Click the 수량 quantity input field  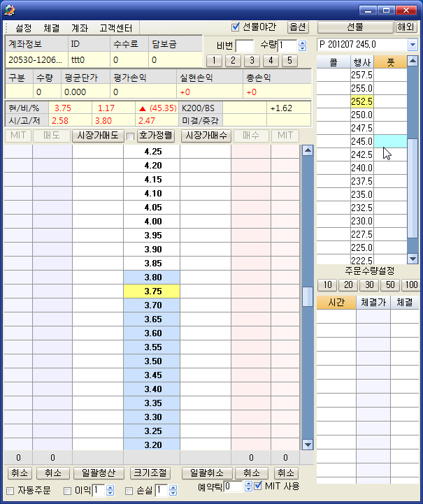tap(287, 45)
